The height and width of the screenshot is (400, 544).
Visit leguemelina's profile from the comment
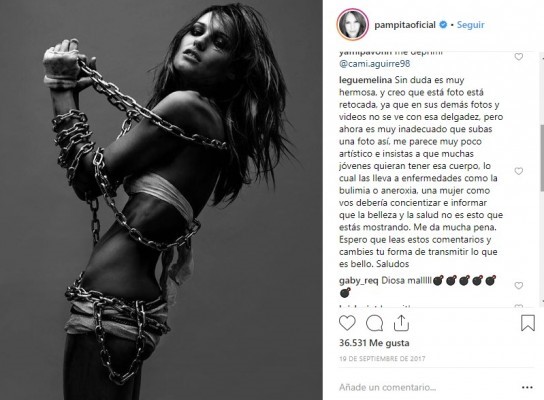[366, 80]
